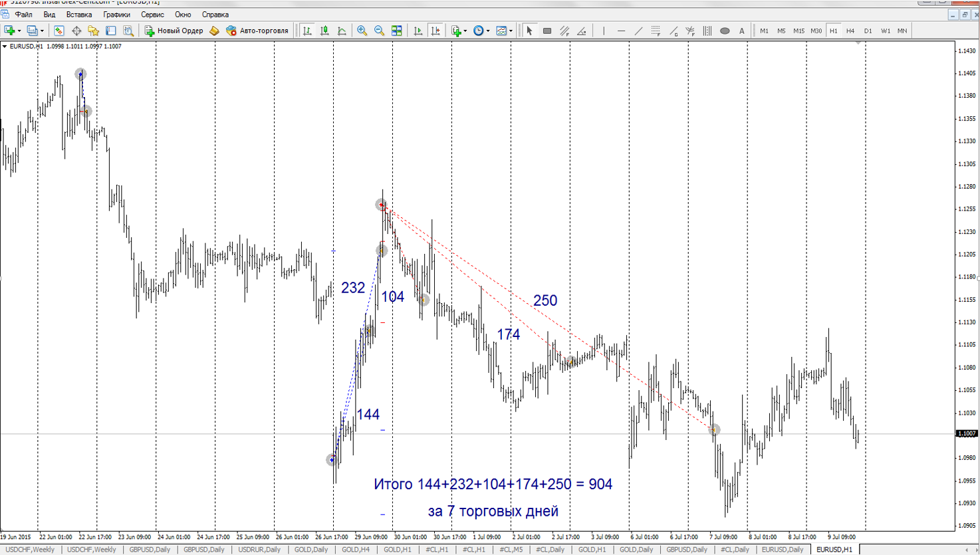980x555 pixels.
Task: Draw a Vertical Line on the chart
Action: tap(604, 31)
